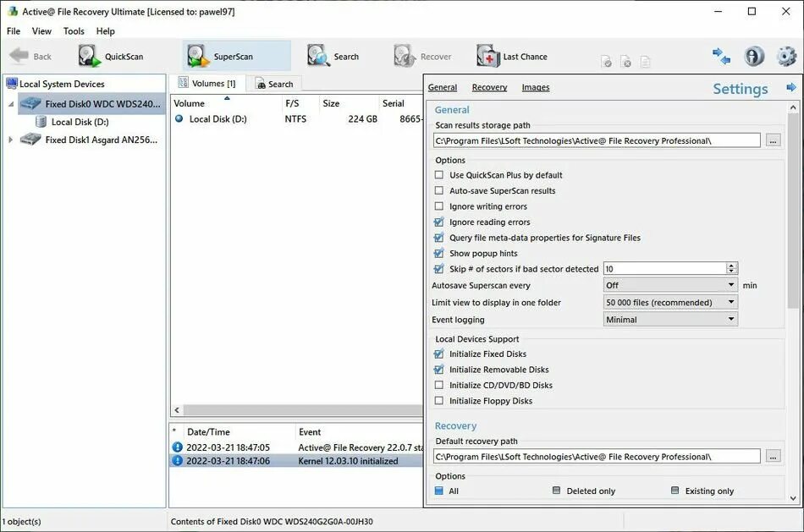Select Existing only option

tap(675, 491)
